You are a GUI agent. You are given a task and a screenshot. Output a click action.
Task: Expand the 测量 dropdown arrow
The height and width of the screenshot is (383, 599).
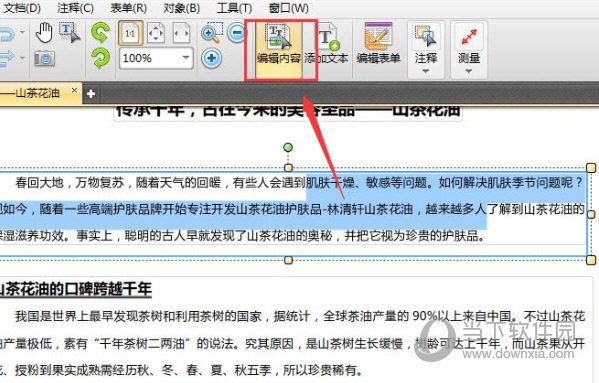point(469,71)
